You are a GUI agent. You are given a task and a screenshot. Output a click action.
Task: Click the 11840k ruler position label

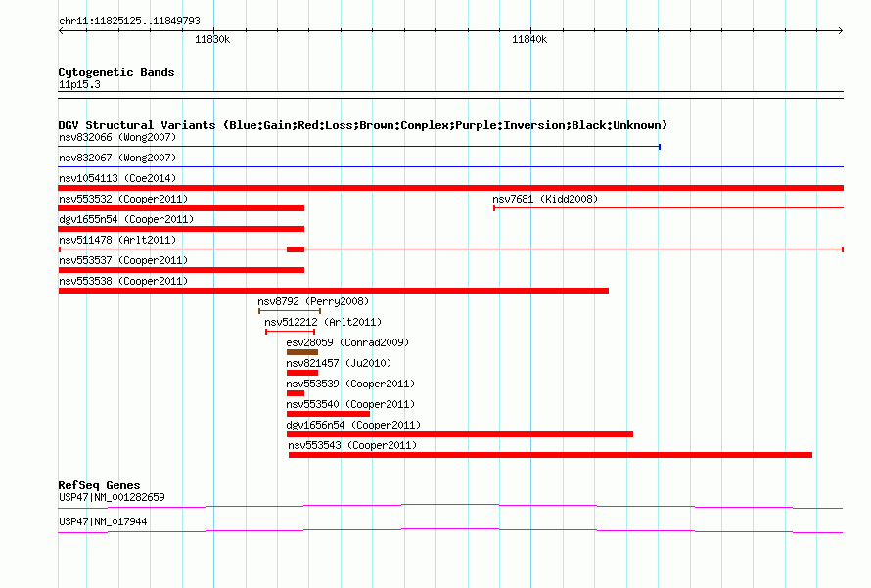(529, 39)
